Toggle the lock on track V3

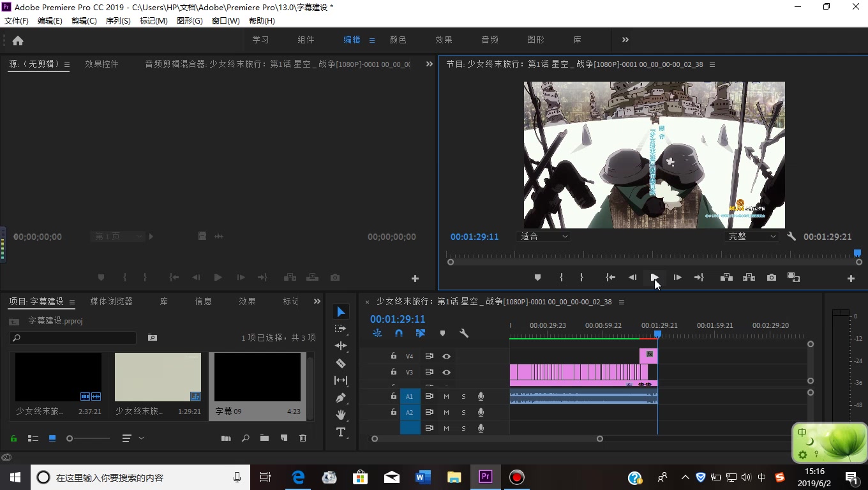click(394, 372)
